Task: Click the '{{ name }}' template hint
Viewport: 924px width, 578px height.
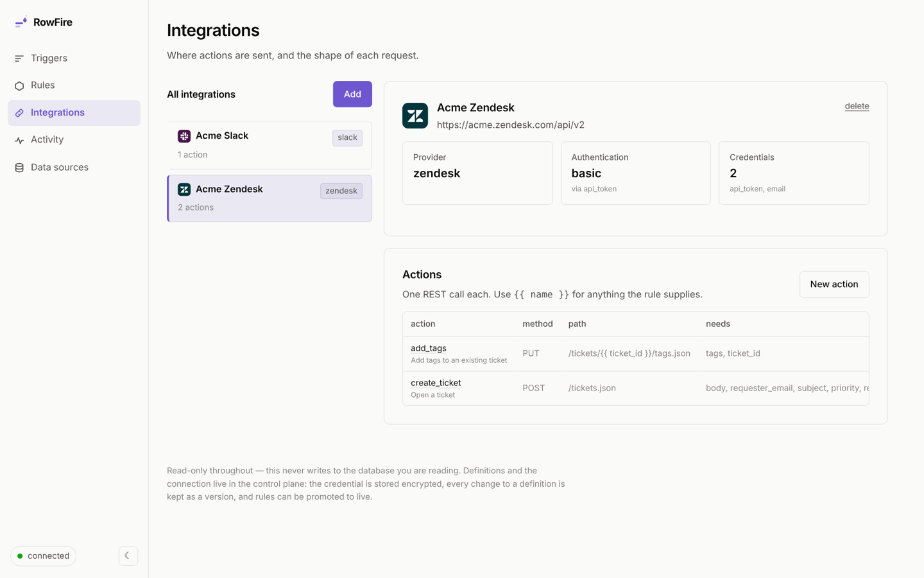Action: (542, 295)
